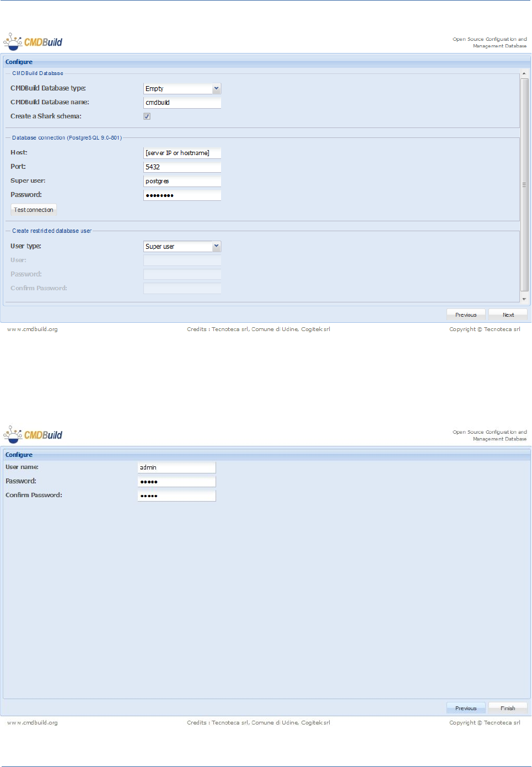This screenshot has width=532, height=767.
Task: Click 'Create restricted database user' legend
Action: [x=52, y=231]
